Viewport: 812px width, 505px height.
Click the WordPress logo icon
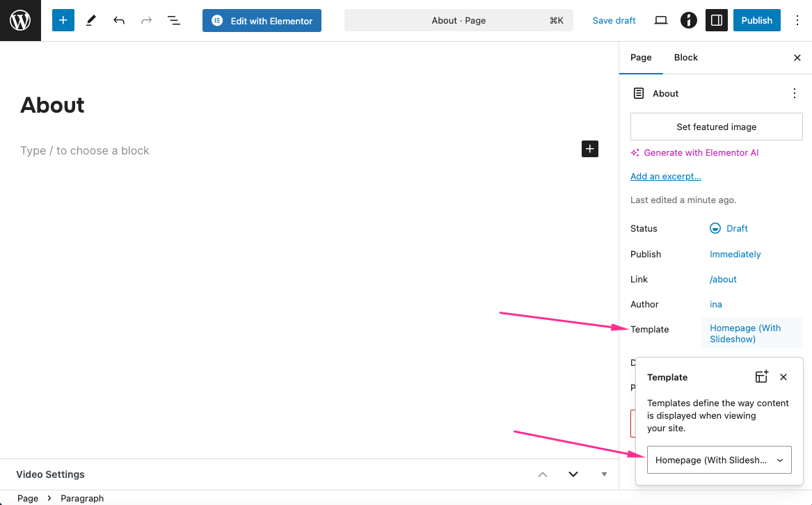20,21
